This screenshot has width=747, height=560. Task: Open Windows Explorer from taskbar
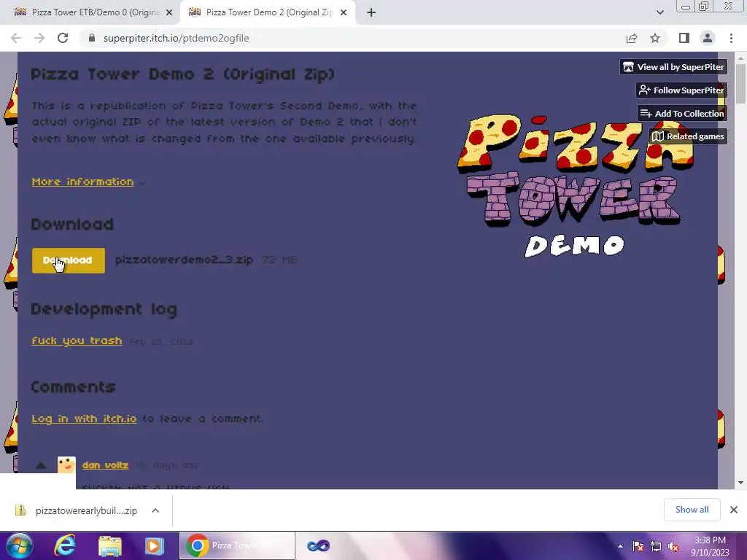(x=110, y=545)
